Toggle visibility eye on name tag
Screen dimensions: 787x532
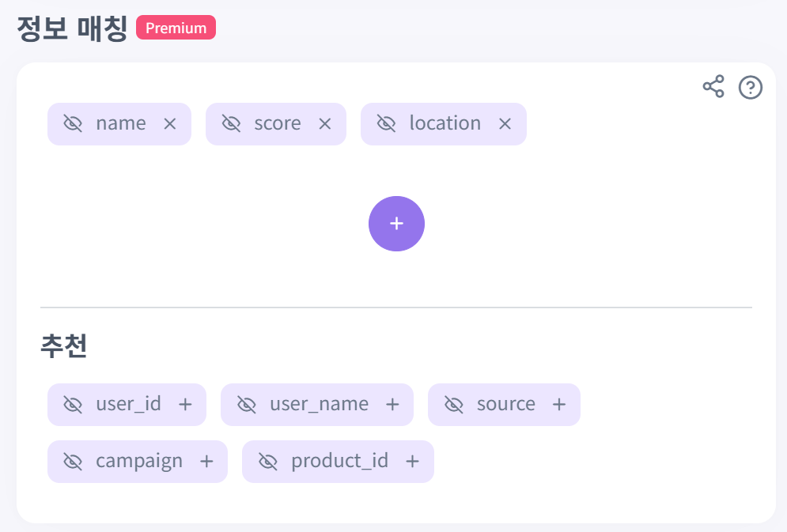tap(73, 123)
